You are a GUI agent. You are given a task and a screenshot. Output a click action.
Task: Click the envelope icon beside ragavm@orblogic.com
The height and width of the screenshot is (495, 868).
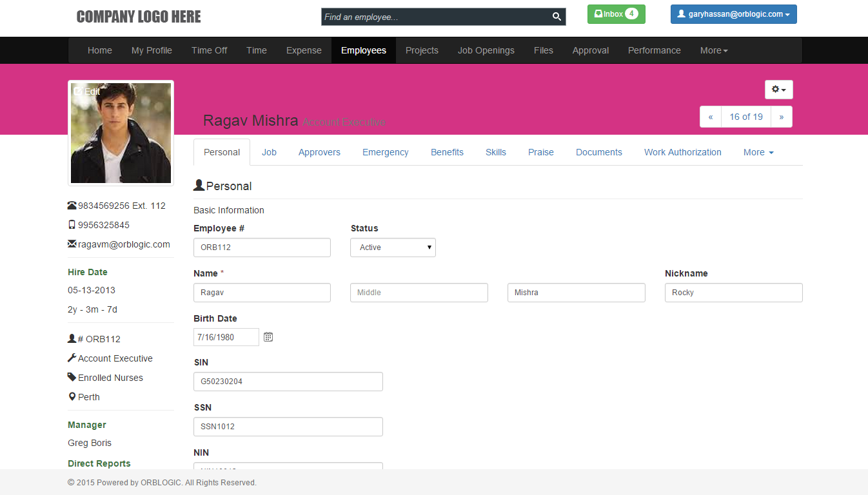[x=72, y=244]
